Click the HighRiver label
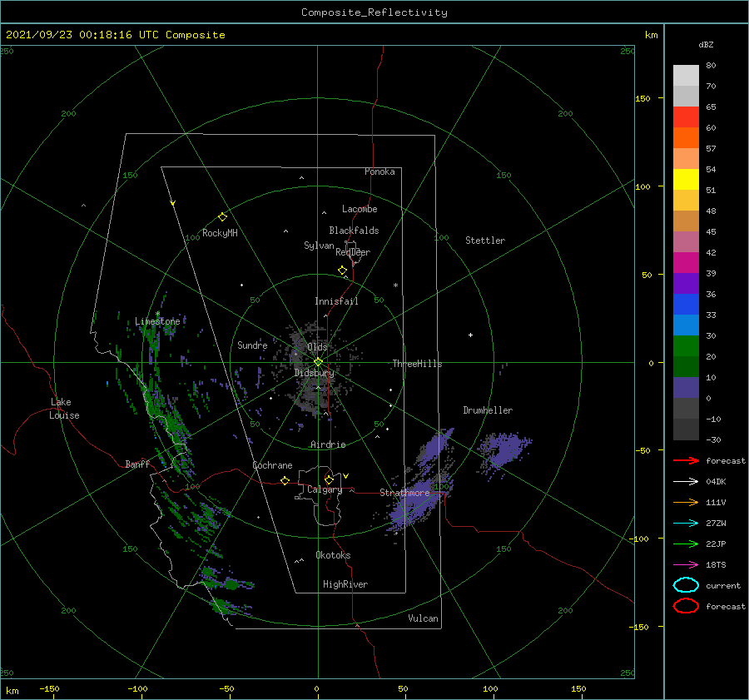Image resolution: width=749 pixels, height=700 pixels. (x=345, y=584)
